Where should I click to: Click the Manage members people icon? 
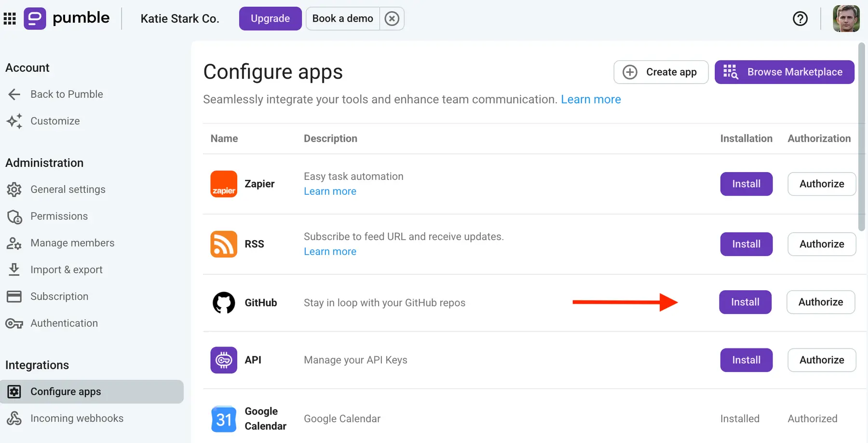14,243
